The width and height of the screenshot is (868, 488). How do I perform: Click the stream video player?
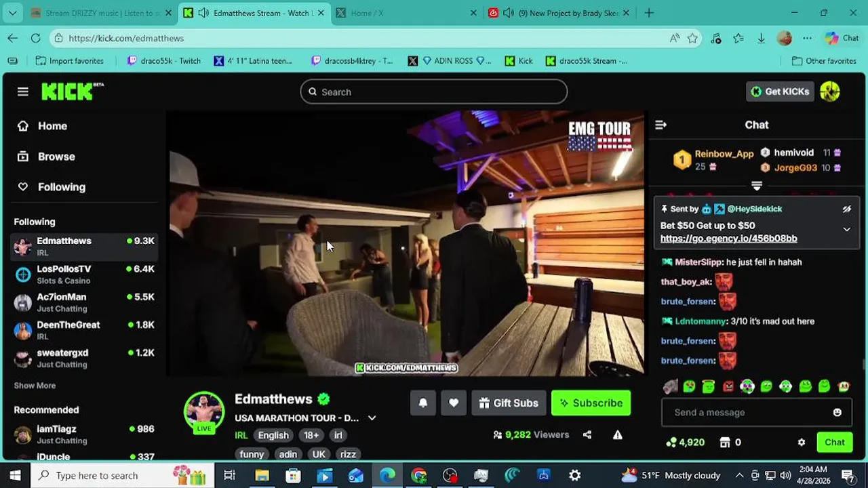pos(407,243)
